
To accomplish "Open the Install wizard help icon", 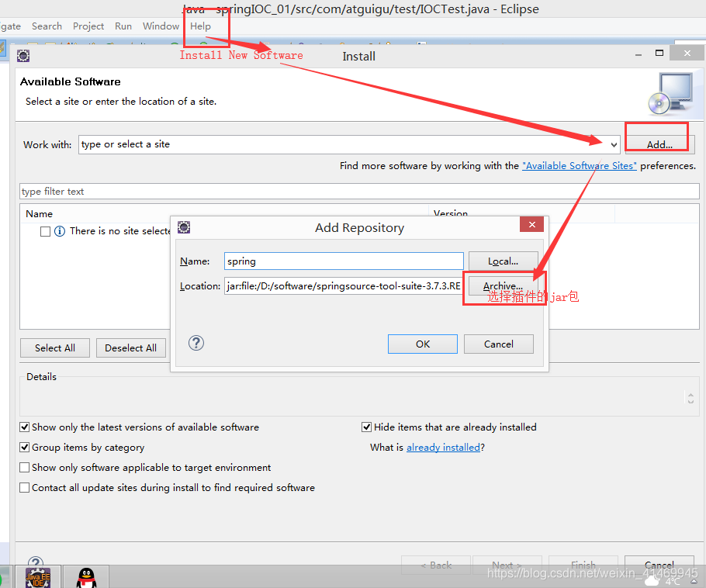I will tap(36, 562).
